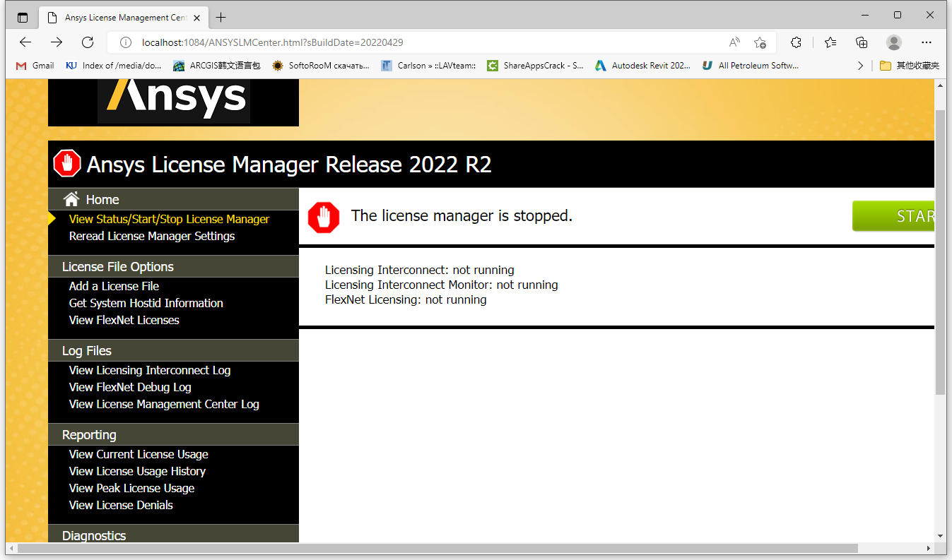Screen dimensions: 952x560
Task: Click 'FlexNet Licensing: not running' text
Action: [x=406, y=299]
